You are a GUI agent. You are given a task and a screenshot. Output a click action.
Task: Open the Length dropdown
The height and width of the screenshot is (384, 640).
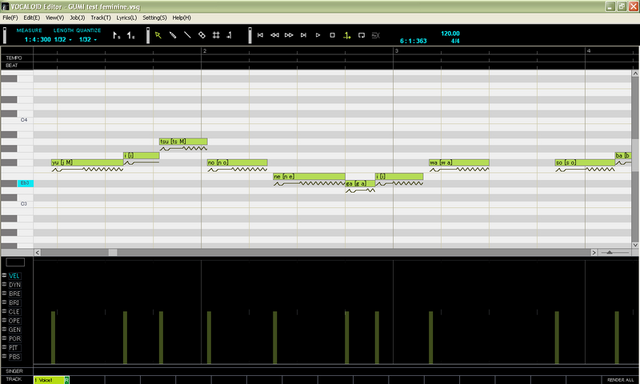[x=63, y=40]
